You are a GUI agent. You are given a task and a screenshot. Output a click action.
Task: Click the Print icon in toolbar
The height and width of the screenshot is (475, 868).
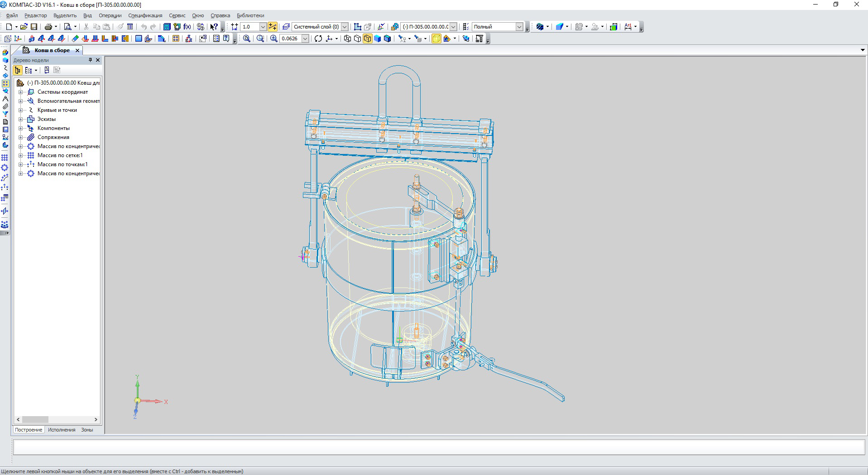(48, 27)
